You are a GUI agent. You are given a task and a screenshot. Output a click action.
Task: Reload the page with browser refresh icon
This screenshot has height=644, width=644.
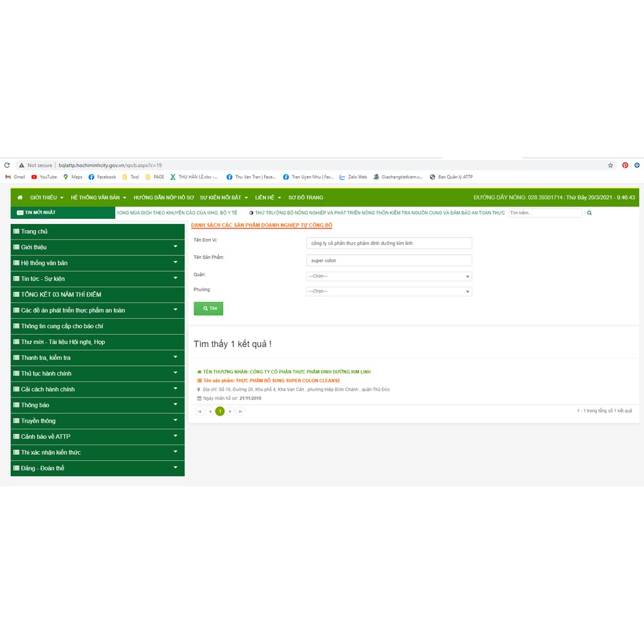7,165
